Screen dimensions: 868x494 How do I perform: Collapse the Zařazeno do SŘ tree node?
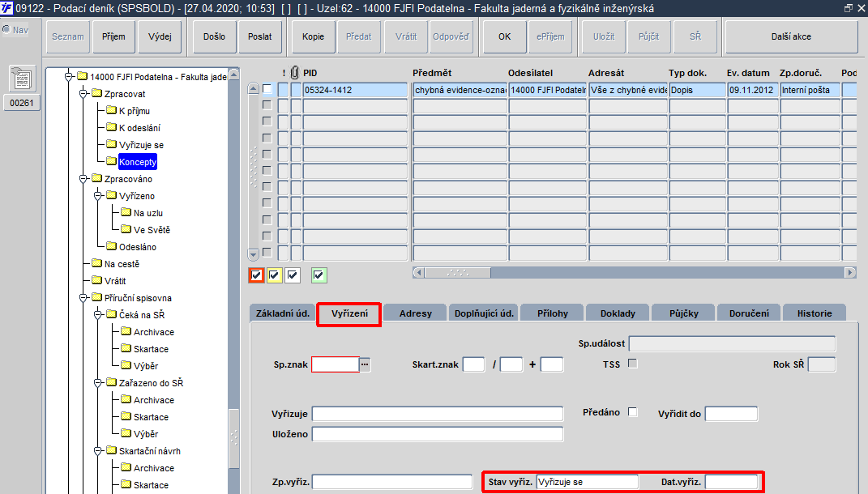(98, 383)
